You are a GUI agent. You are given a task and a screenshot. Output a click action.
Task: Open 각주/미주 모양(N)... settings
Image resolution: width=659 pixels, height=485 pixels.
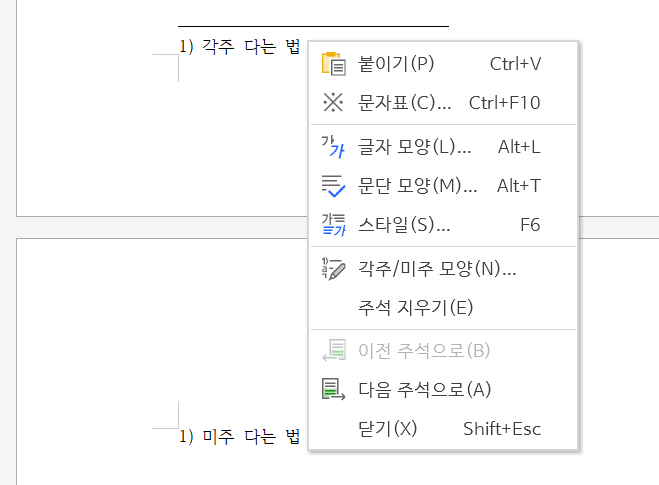pos(443,269)
